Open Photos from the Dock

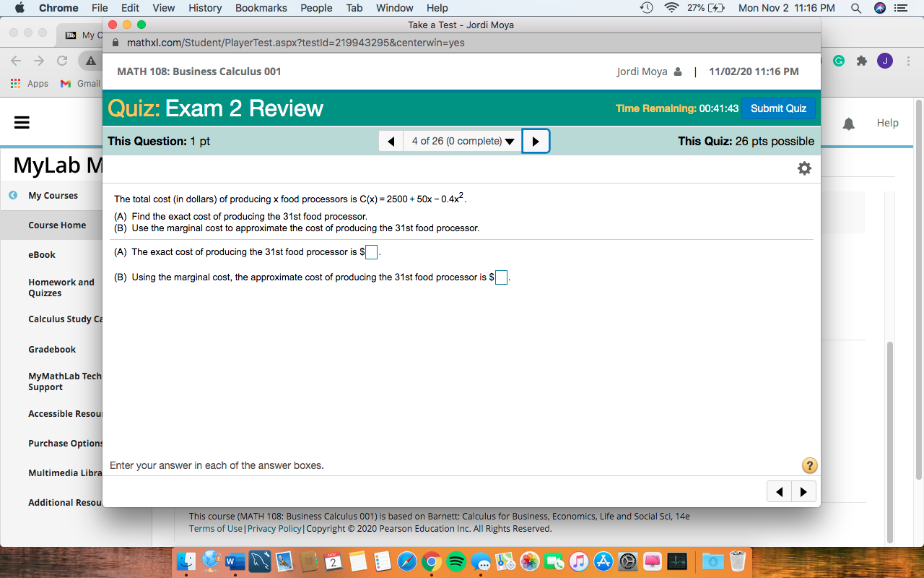[x=530, y=561]
